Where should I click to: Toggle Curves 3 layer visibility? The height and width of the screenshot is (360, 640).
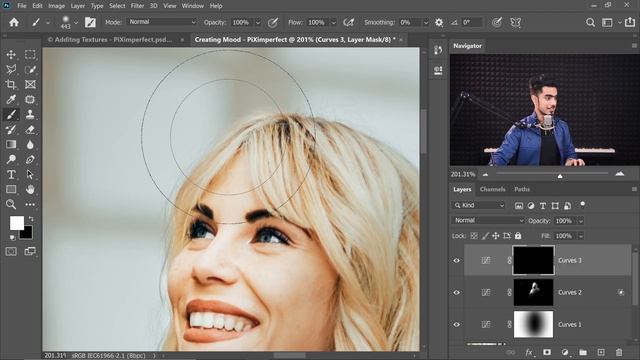[x=456, y=260]
